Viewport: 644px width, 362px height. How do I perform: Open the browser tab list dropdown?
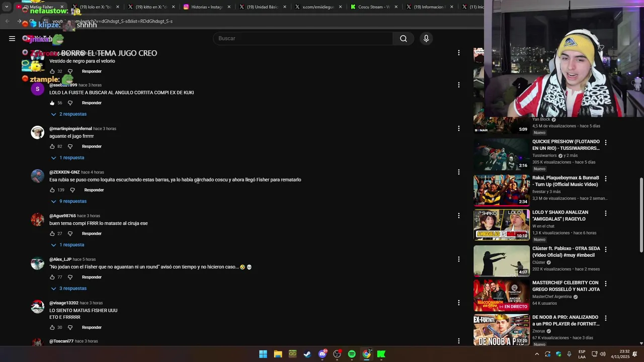[7, 7]
